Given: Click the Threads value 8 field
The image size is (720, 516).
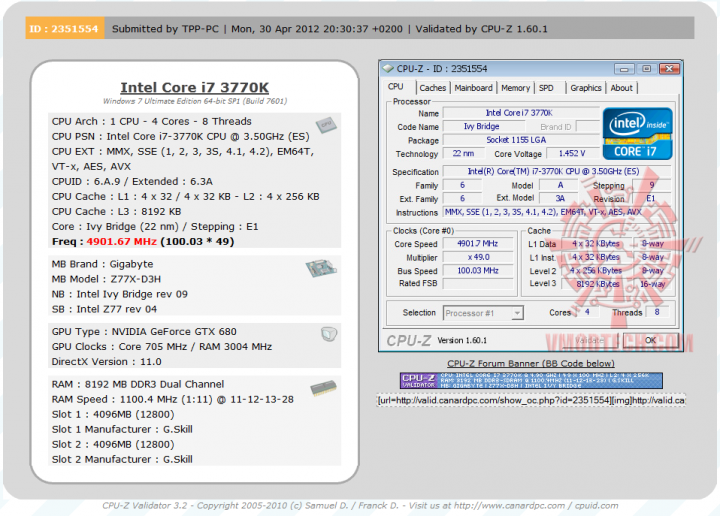Looking at the screenshot, I should [x=657, y=312].
